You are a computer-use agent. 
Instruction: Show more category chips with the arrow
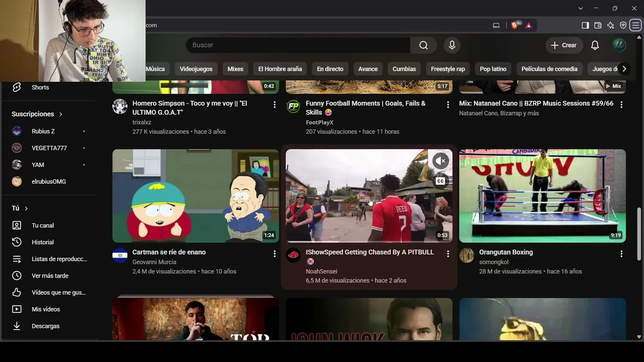[x=624, y=69]
